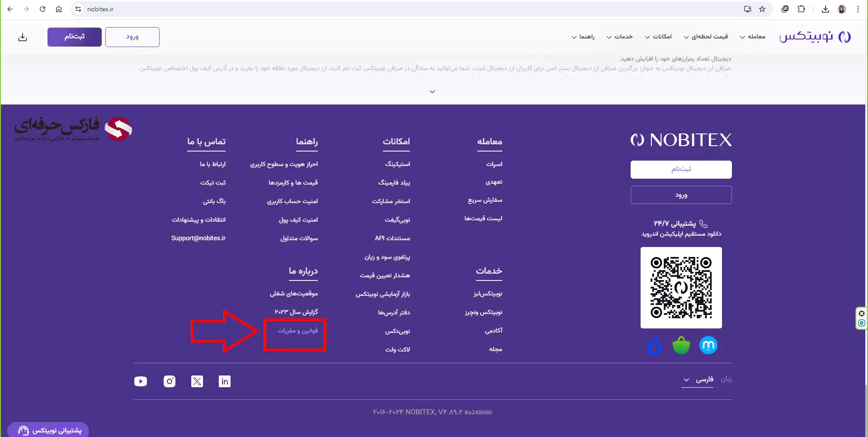The image size is (868, 437).
Task: Open the LinkedIn social icon
Action: tap(225, 381)
